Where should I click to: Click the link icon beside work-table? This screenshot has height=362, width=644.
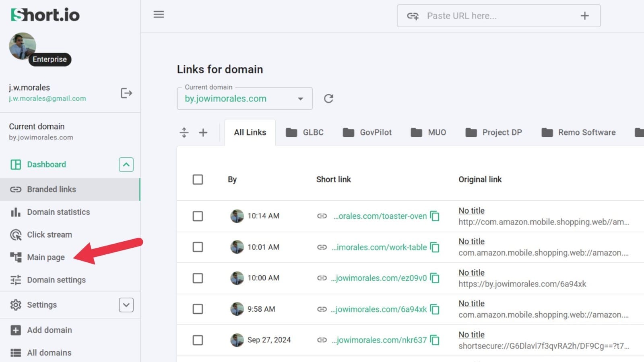(322, 247)
